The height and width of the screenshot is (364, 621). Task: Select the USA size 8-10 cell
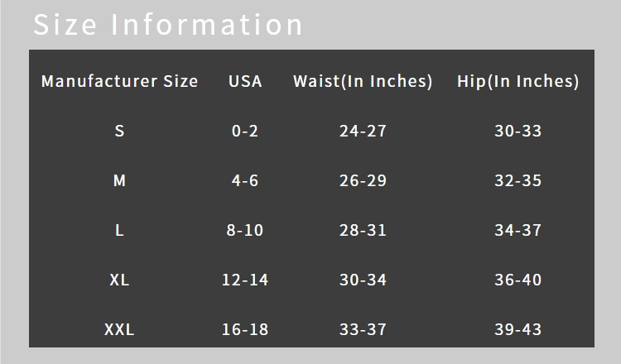pyautogui.click(x=245, y=230)
